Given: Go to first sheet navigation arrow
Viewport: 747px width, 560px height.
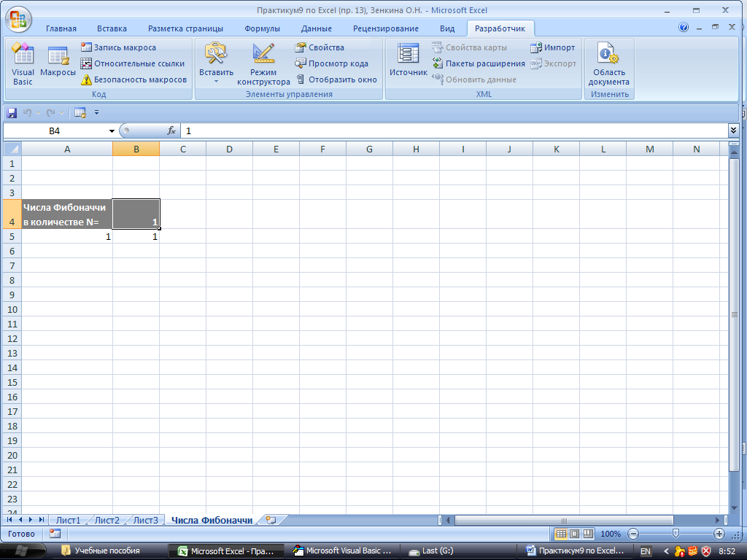Looking at the screenshot, I should pos(9,520).
